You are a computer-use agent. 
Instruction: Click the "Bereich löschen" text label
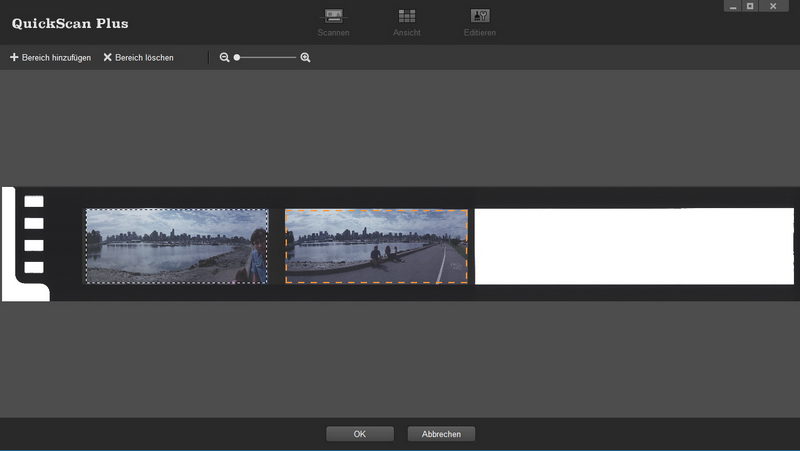[x=144, y=58]
